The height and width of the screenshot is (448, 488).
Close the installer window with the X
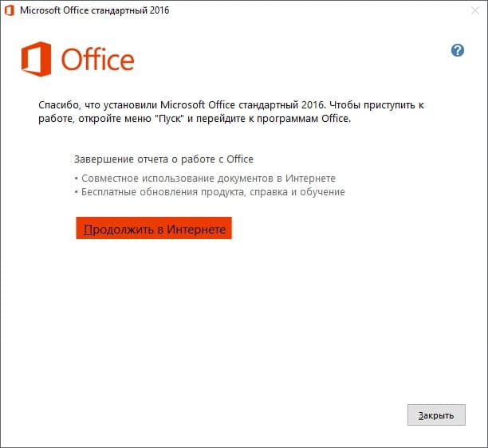(475, 10)
